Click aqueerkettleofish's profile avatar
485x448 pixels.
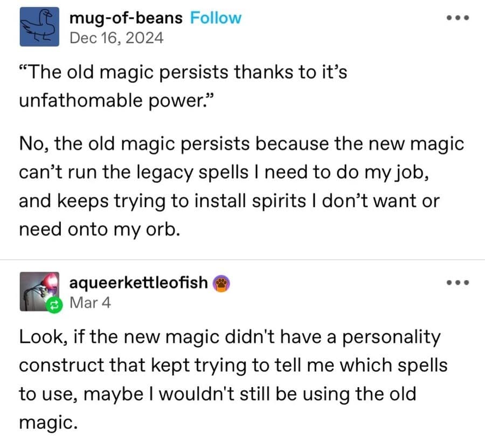tap(39, 291)
